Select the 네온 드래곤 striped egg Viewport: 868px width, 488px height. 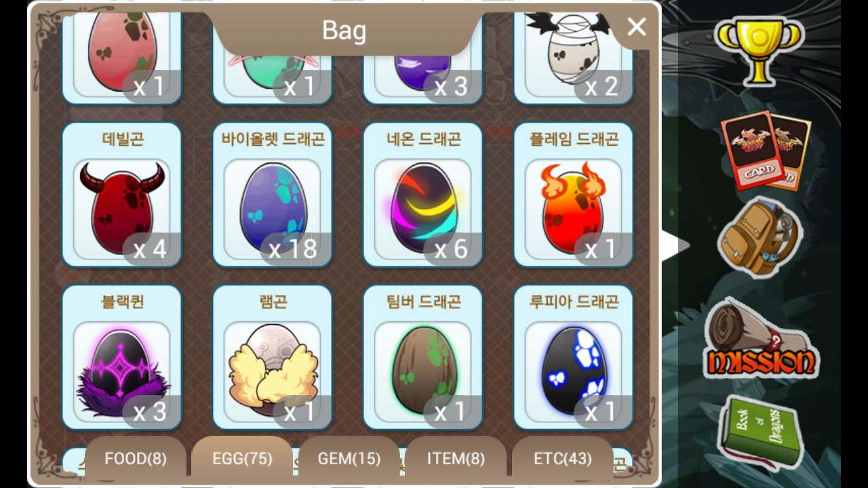pos(423,195)
